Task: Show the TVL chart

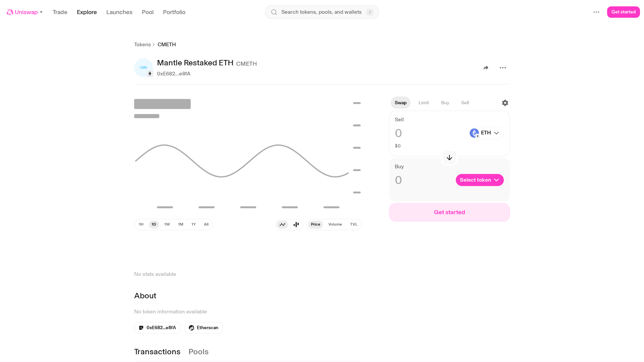Action: coord(354,225)
